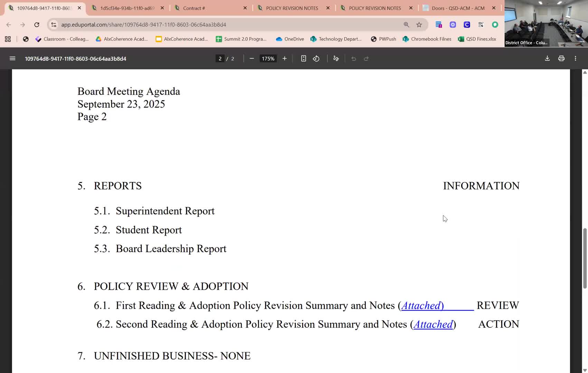Toggle the PDF sidebar menu icon

tap(12, 59)
